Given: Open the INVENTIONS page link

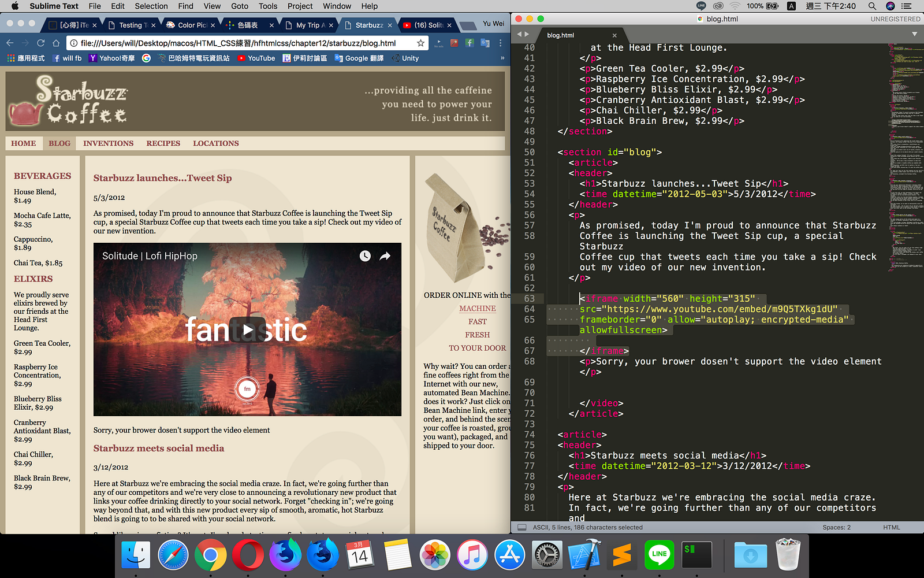Looking at the screenshot, I should click(x=108, y=143).
